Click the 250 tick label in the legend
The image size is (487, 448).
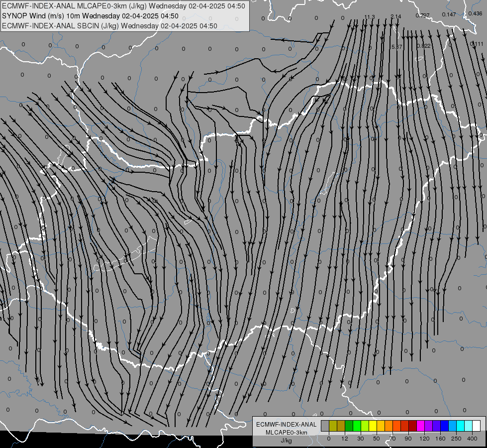(456, 439)
